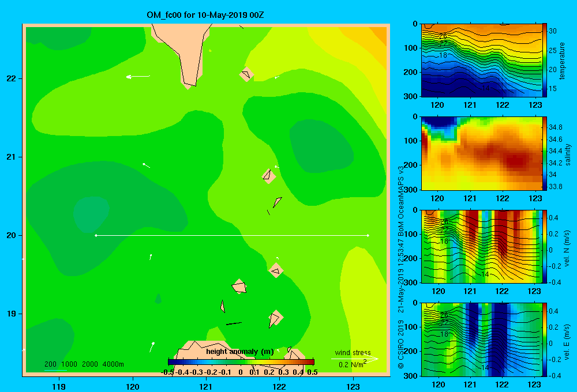Click the '30' tick on temperature colorbar
Screen dimensions: 577x392
[x=553, y=31]
